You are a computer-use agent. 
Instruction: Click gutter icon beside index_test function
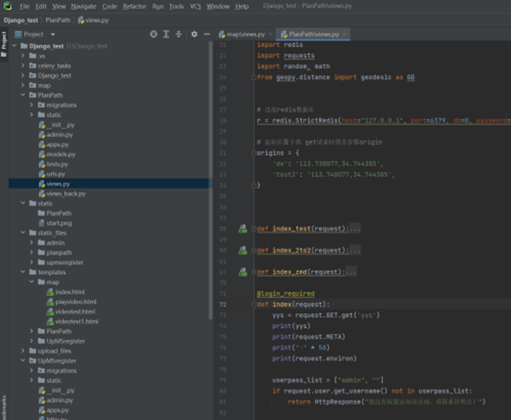[243, 229]
